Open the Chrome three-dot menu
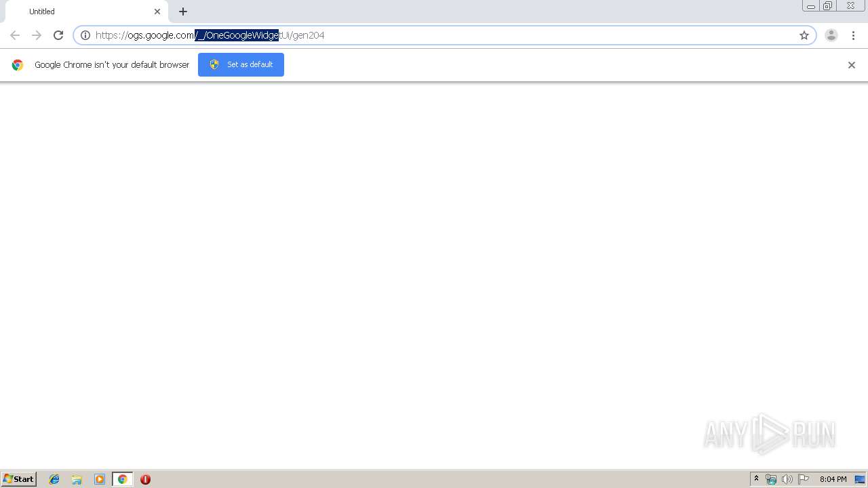This screenshot has height=488, width=868. click(x=853, y=35)
